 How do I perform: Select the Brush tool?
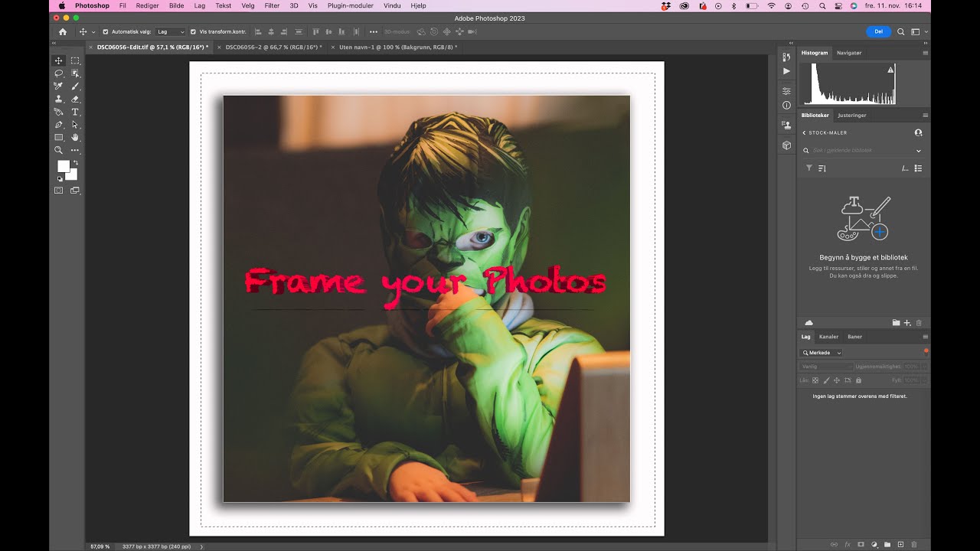[75, 86]
